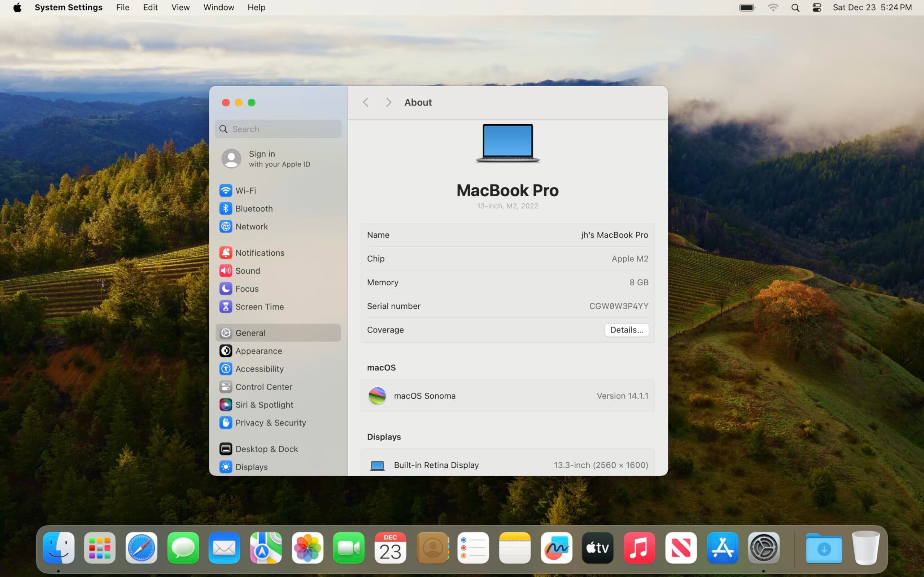Navigate forward with the right chevron
Image resolution: width=924 pixels, height=577 pixels.
click(388, 102)
